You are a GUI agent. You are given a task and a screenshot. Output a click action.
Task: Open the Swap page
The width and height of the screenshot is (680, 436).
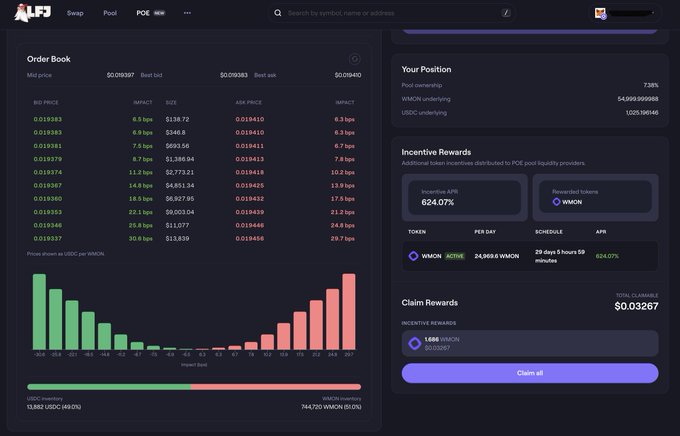[x=75, y=13]
